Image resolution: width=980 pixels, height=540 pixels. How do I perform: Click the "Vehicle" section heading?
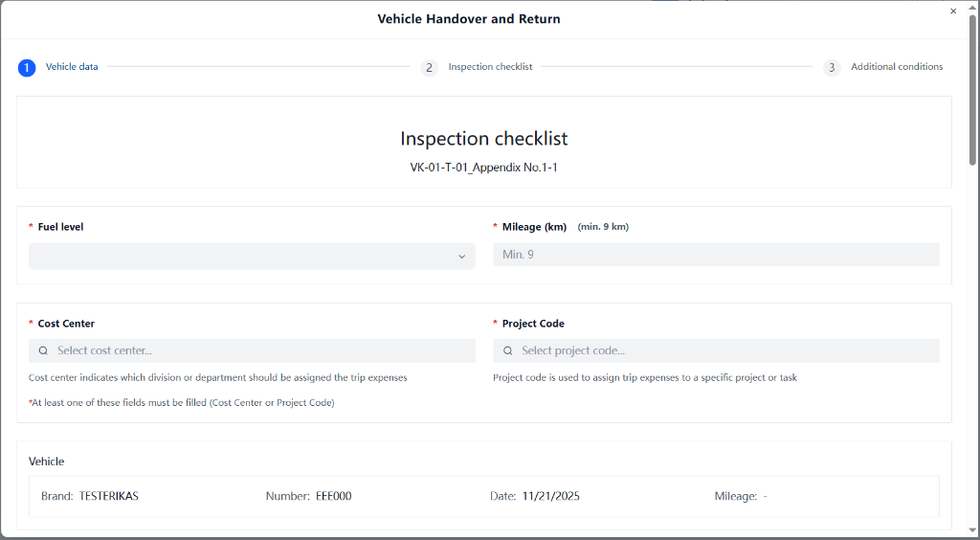pyautogui.click(x=46, y=461)
